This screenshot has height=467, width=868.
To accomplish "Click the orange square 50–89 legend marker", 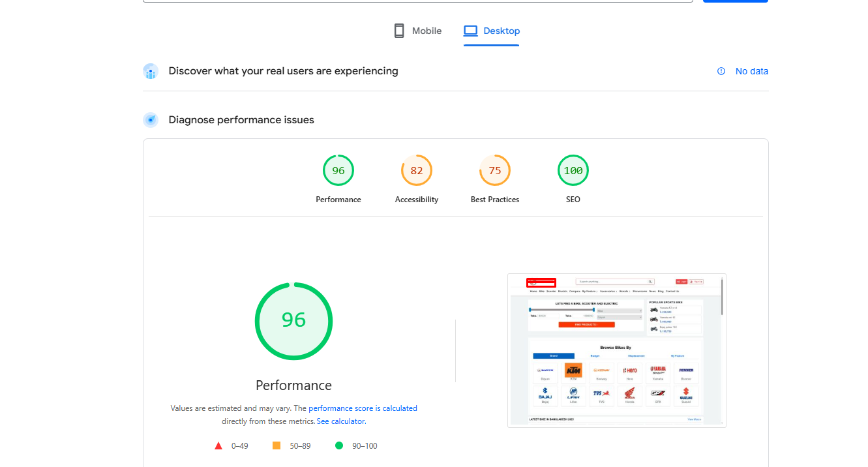I will [x=277, y=446].
